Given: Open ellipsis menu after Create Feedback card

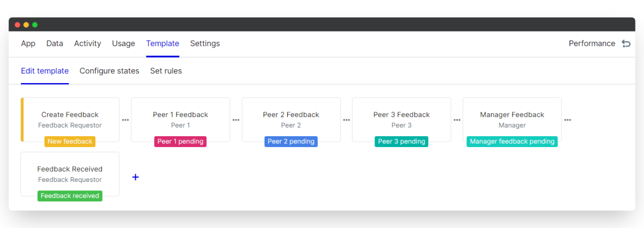Looking at the screenshot, I should point(125,120).
